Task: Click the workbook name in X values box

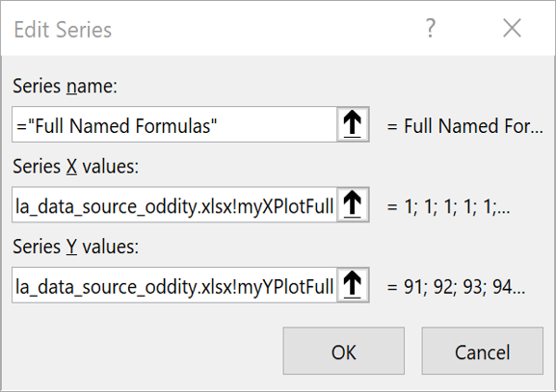Action: (123, 207)
